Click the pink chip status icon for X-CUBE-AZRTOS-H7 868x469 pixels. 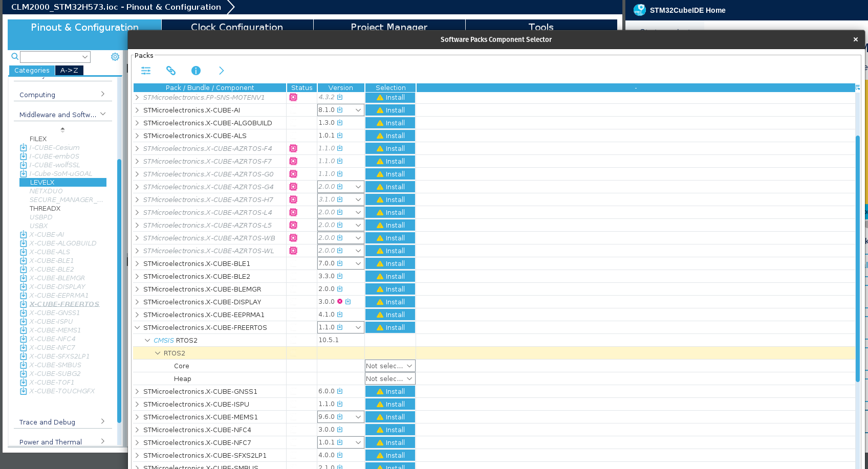293,199
